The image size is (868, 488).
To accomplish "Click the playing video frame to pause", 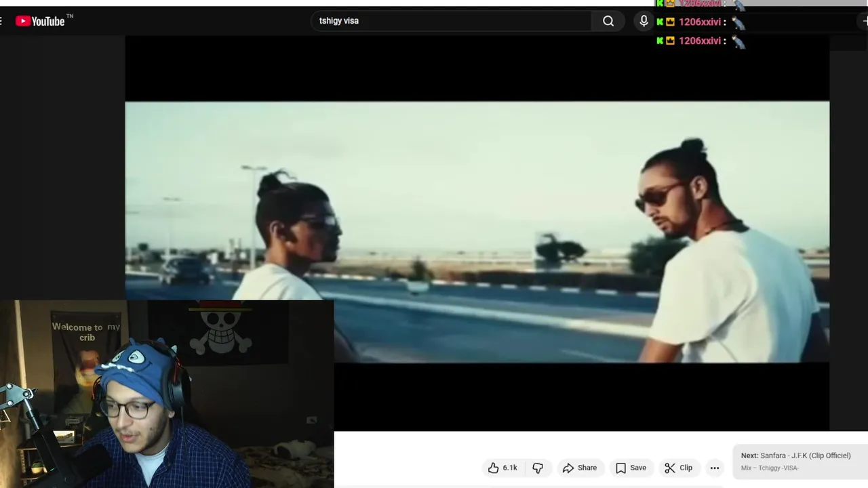I will coord(477,232).
